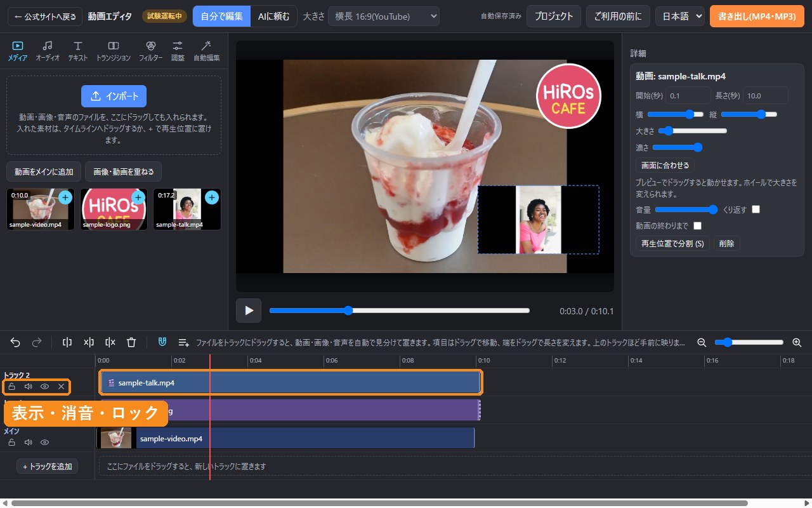The image size is (812, 508).
Task: Click the redo arrow icon
Action: [37, 342]
